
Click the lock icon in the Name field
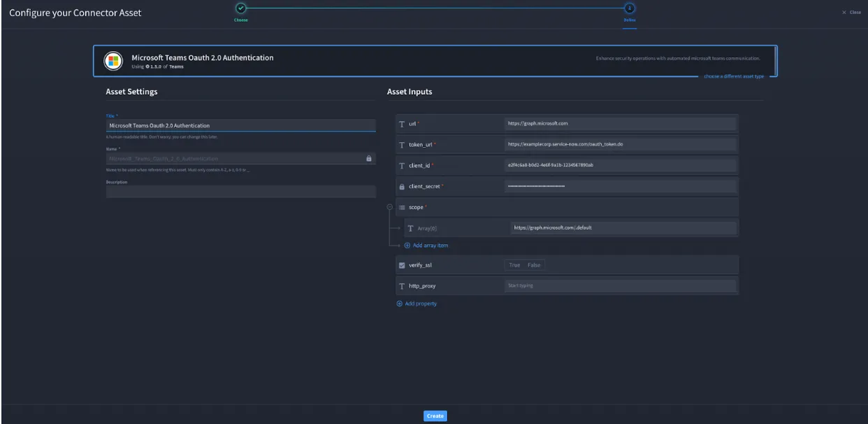[x=369, y=158]
